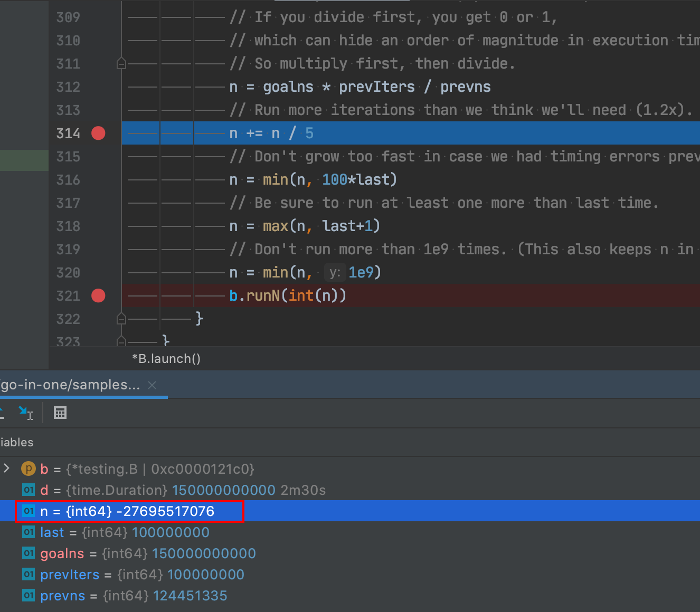Click line number 318 in the gutter
Viewport: 700px width, 612px height.
click(68, 226)
